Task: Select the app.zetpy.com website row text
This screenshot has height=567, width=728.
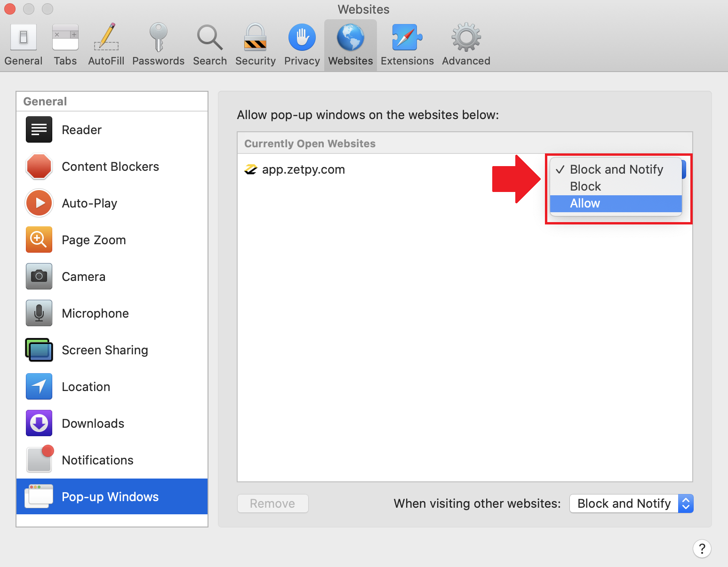Action: click(x=304, y=170)
